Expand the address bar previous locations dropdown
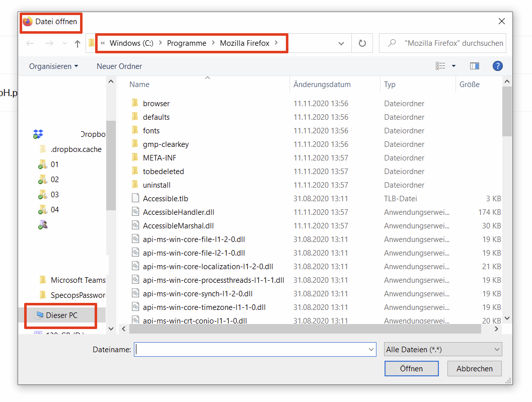Viewport: 532px width, 402px height. pyautogui.click(x=341, y=44)
